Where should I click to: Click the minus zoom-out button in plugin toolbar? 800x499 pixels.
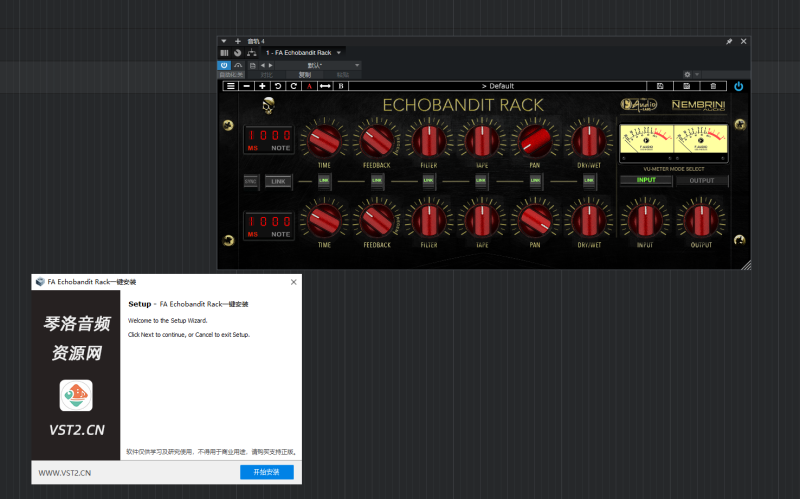click(246, 86)
